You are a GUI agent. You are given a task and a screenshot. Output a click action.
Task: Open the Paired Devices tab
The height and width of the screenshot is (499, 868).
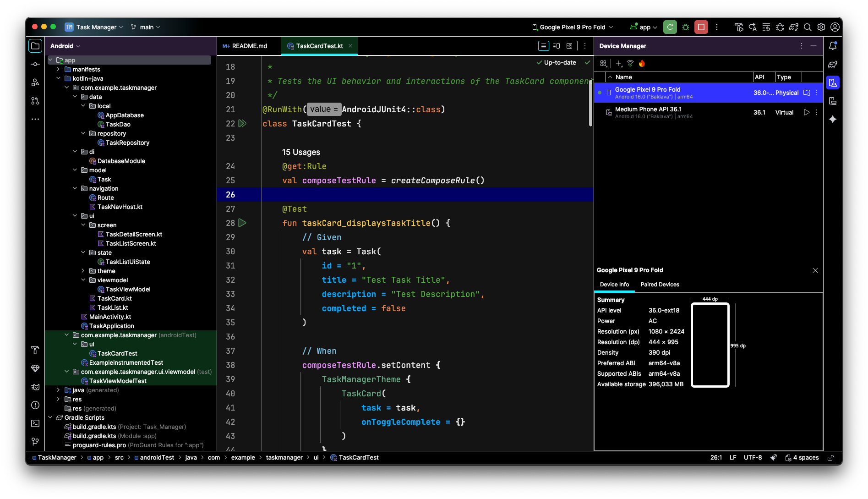pyautogui.click(x=660, y=285)
